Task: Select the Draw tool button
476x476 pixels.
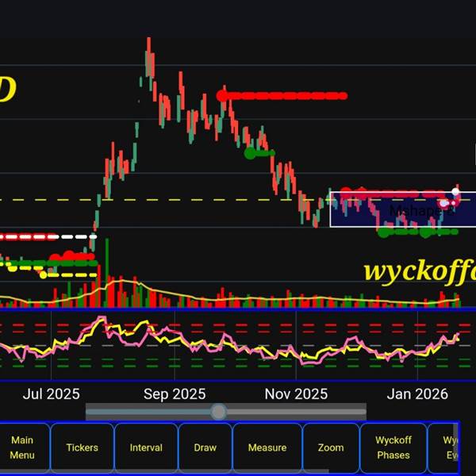Action: pyautogui.click(x=205, y=447)
